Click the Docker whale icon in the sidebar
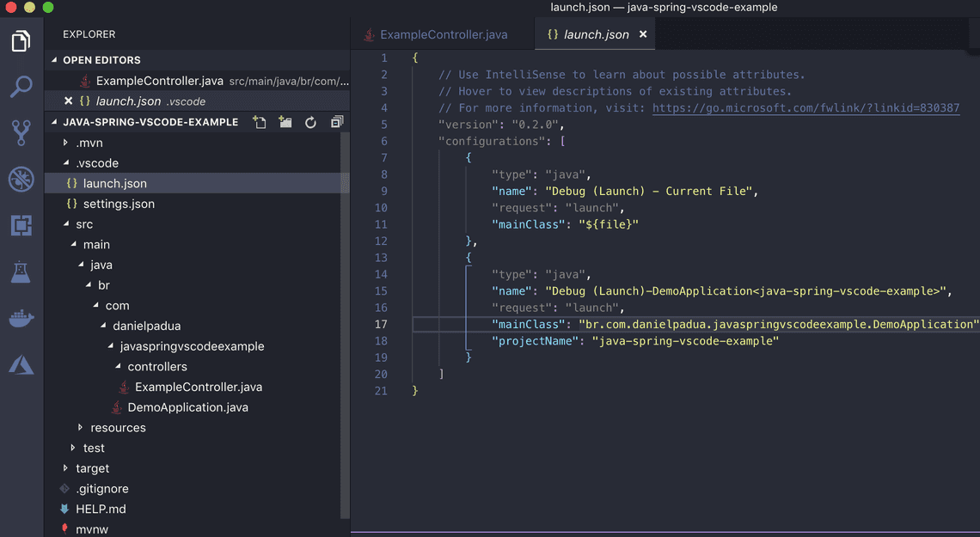This screenshot has height=537, width=980. (x=21, y=318)
